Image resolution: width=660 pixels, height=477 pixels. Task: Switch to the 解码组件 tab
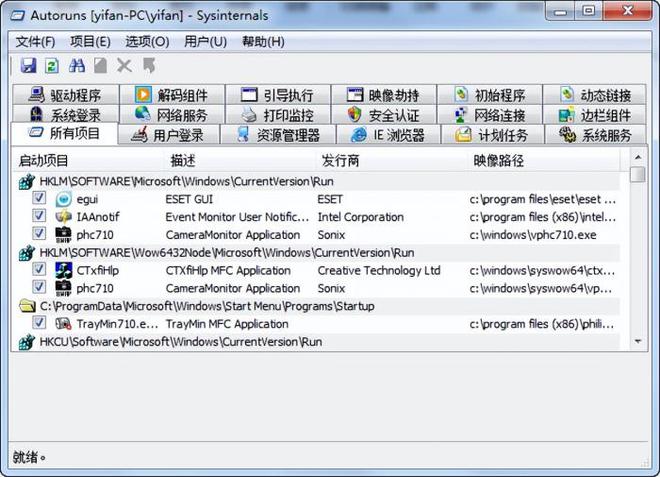(172, 95)
